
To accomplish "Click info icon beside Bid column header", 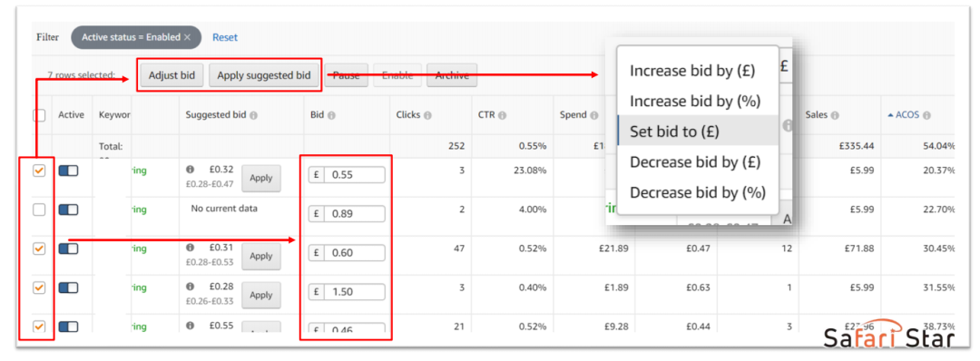I will [x=331, y=115].
